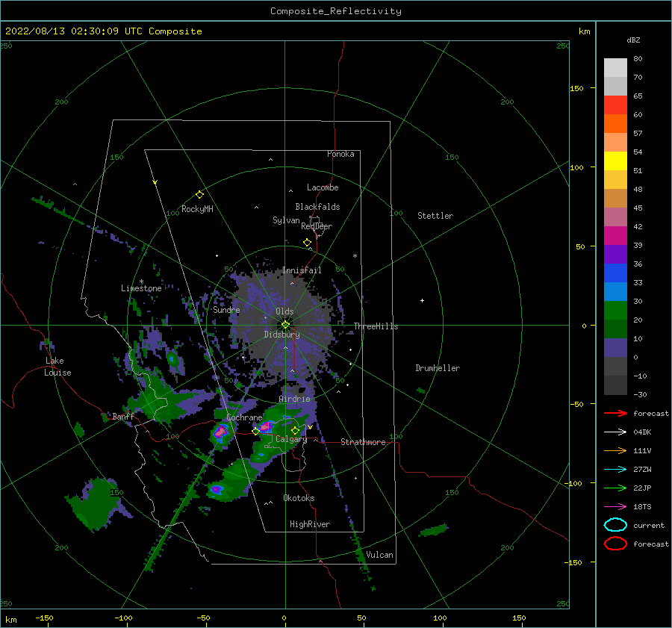Click the Sundre label

[x=226, y=310]
